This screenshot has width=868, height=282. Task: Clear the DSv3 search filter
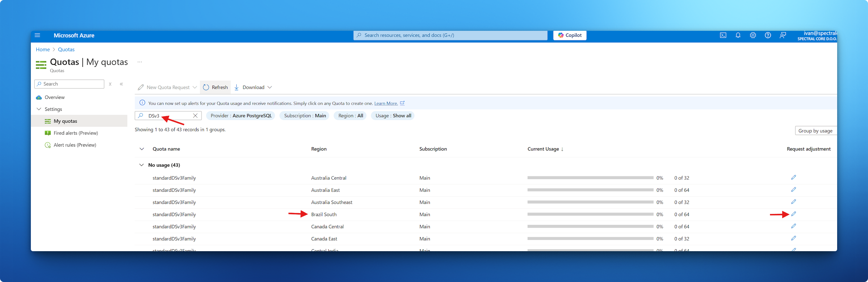click(x=195, y=116)
